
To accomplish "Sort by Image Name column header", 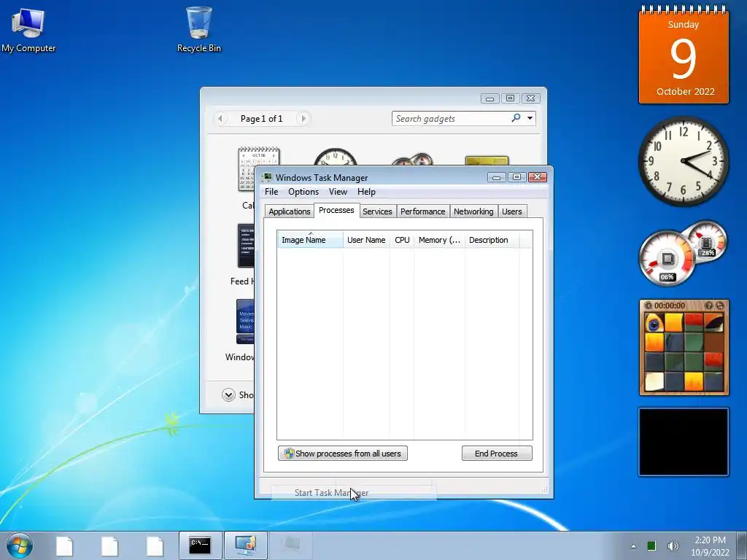I will pyautogui.click(x=310, y=240).
